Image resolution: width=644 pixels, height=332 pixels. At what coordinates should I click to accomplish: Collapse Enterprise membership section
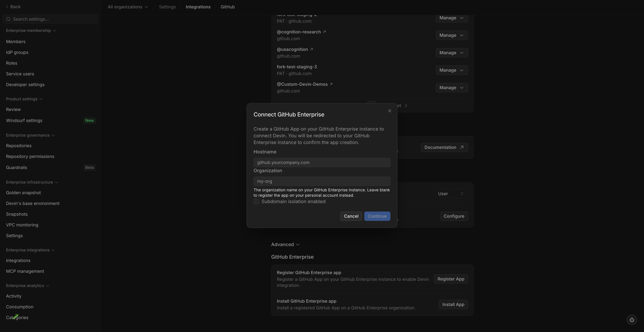pos(31,31)
